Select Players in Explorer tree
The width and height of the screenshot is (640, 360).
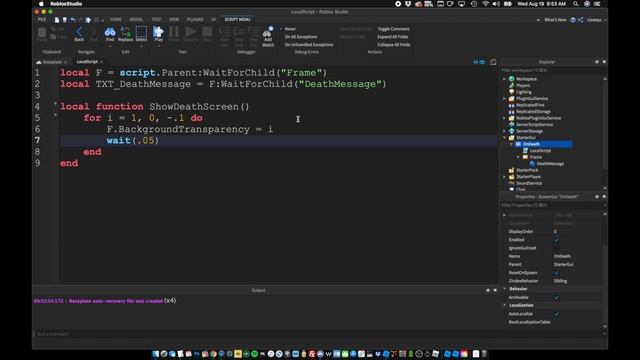pyautogui.click(x=523, y=85)
